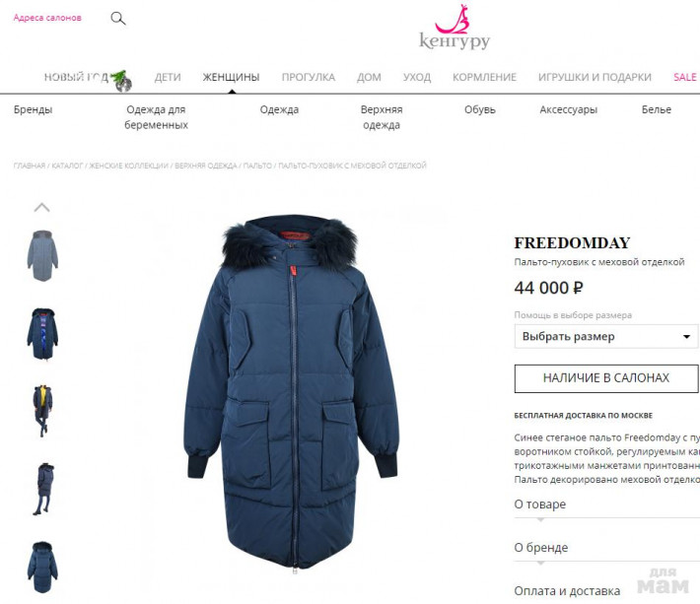Viewport: 700px width, 604px height.
Task: Select the model side view thumbnail
Action: [43, 489]
